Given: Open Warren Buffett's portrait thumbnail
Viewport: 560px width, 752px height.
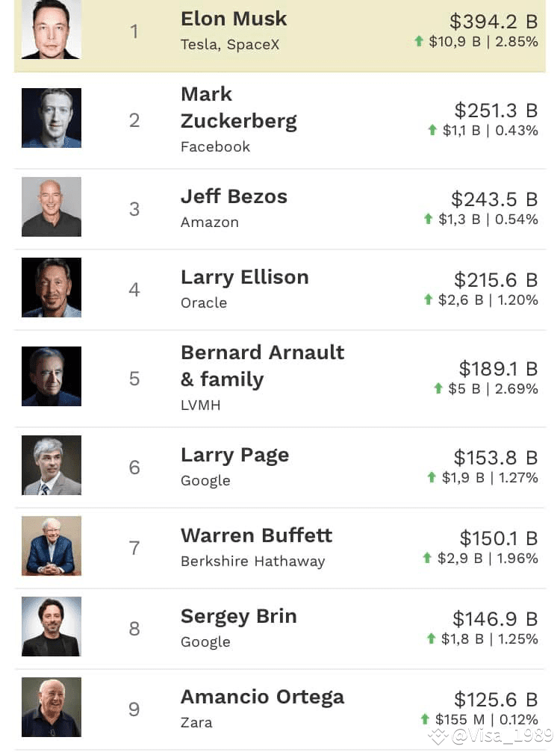Looking at the screenshot, I should [52, 546].
